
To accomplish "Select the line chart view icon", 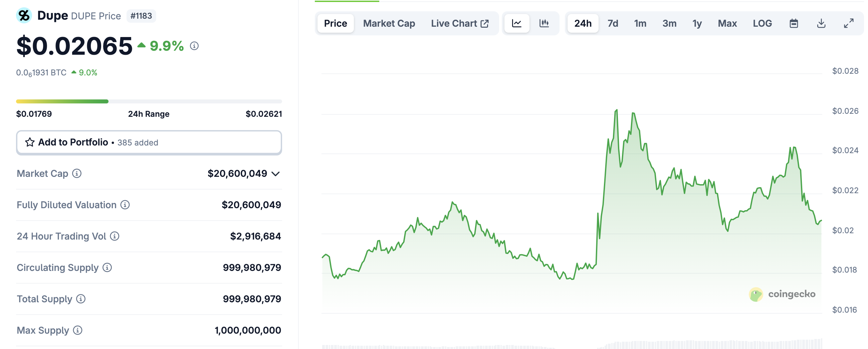I will click(x=516, y=23).
